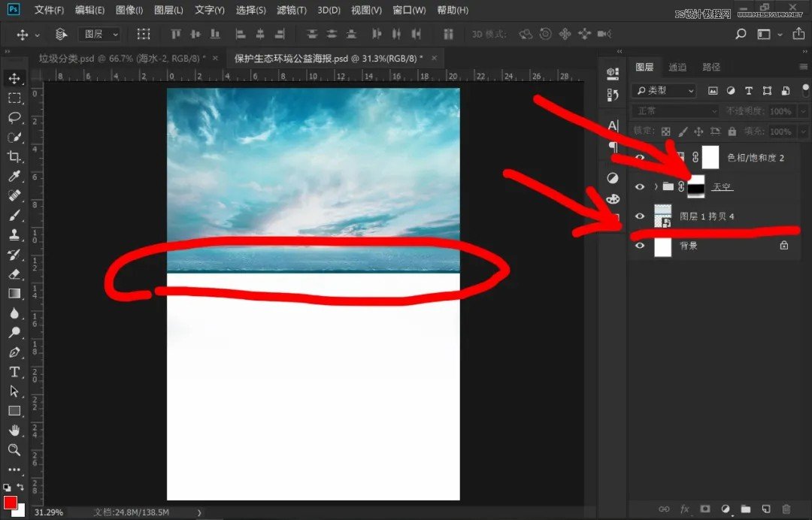Activate the Crop tool

(x=15, y=157)
